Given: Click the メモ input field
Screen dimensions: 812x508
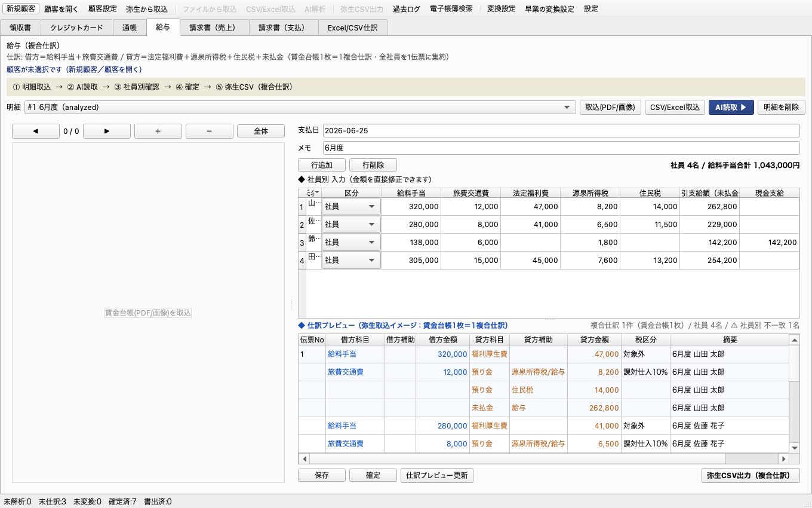Looking at the screenshot, I should pos(561,147).
